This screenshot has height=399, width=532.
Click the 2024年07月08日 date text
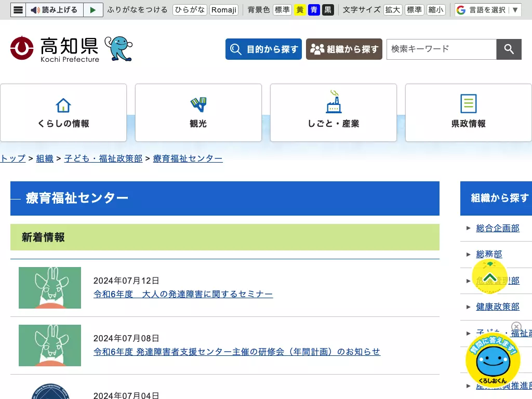point(126,338)
